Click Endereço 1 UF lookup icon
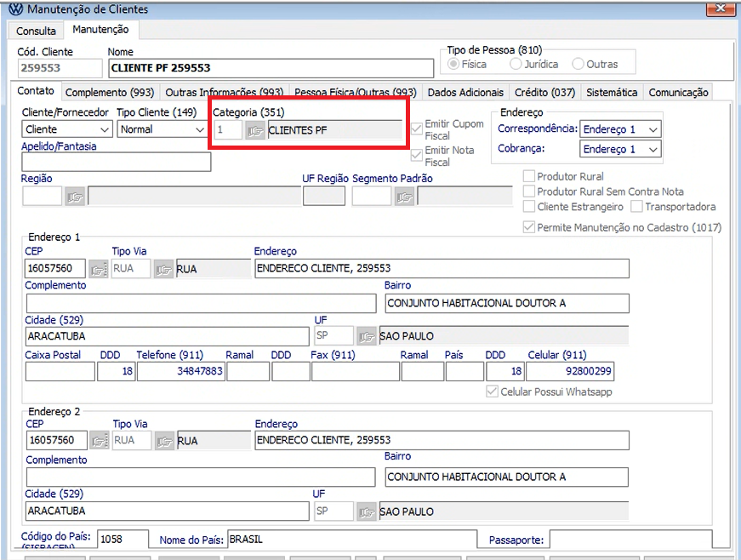Screen dimensions: 741x560 point(366,336)
